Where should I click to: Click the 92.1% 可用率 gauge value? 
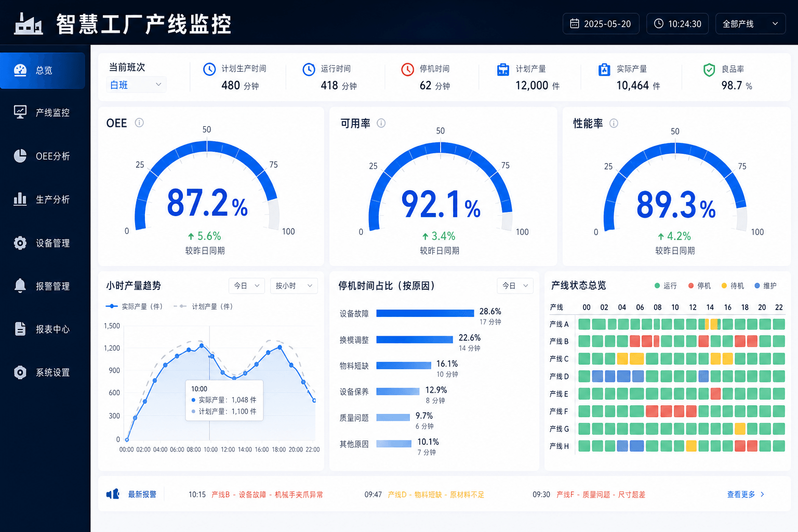coord(441,204)
